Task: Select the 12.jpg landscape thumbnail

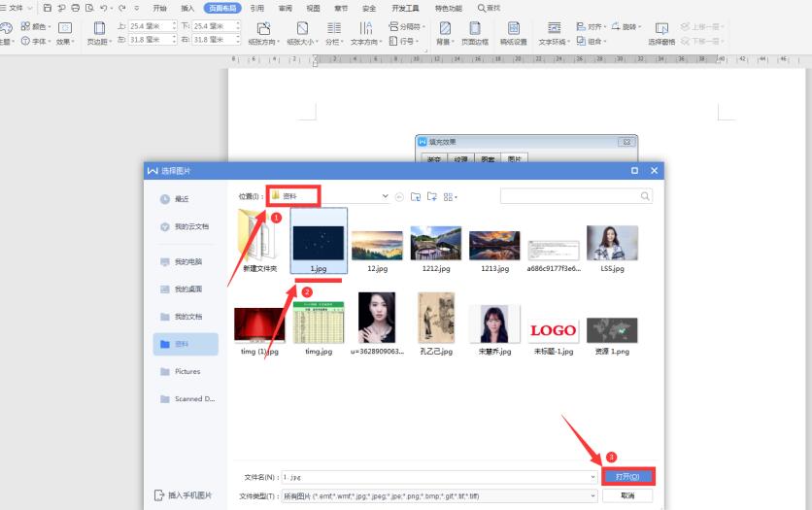Action: [x=377, y=246]
